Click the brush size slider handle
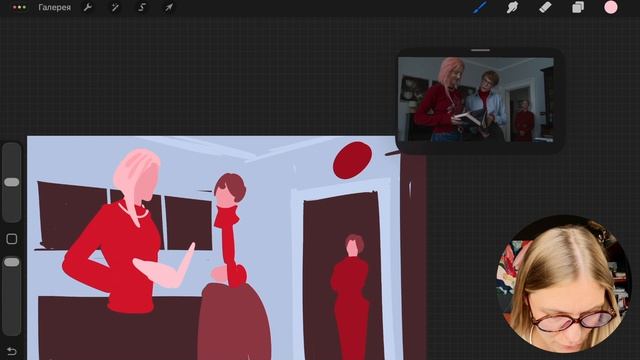Viewport: 640px width, 360px height. (x=12, y=182)
